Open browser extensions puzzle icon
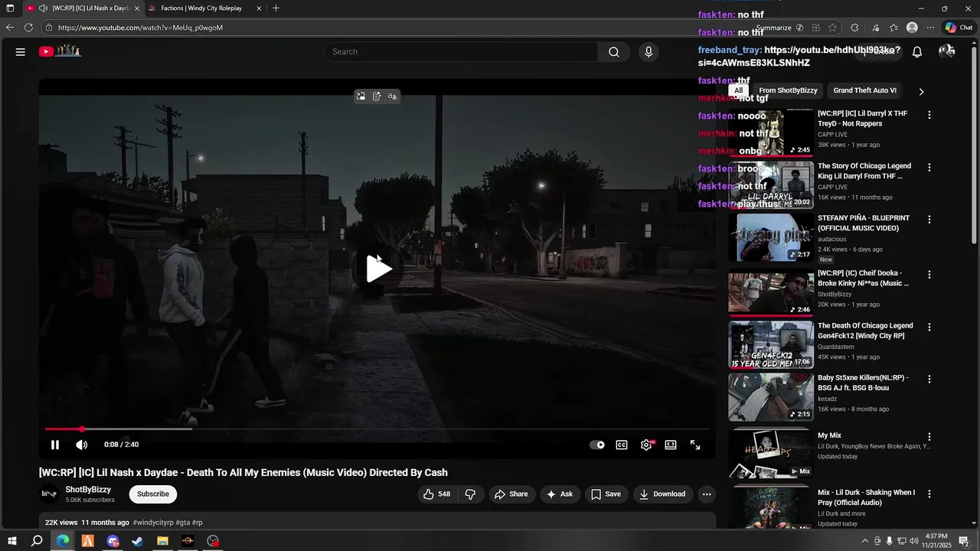Screen dimensions: 980x551 (854, 28)
